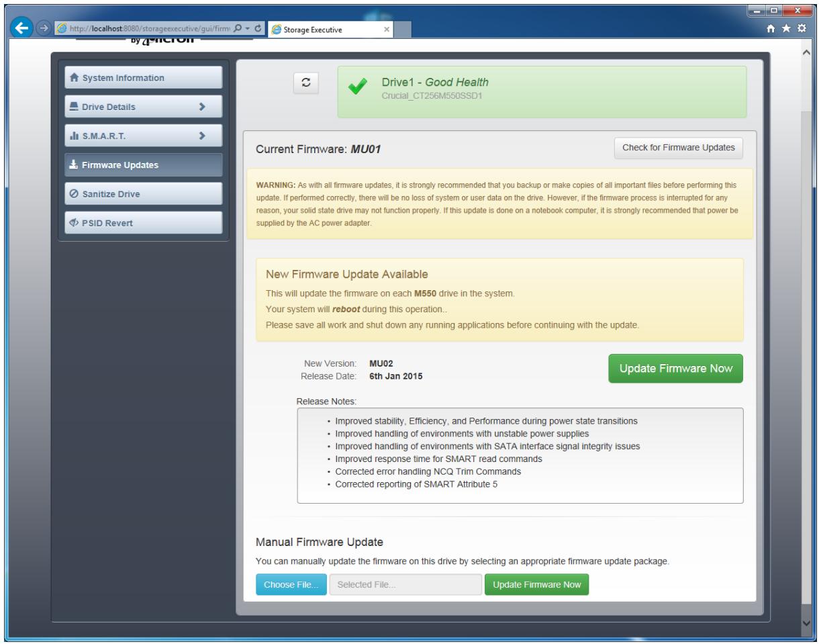The image size is (819, 644).
Task: Click the address bar search magnifier icon
Action: tap(239, 30)
